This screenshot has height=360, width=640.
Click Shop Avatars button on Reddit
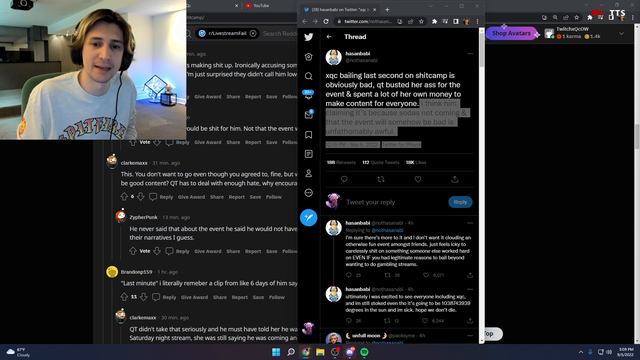click(x=512, y=33)
